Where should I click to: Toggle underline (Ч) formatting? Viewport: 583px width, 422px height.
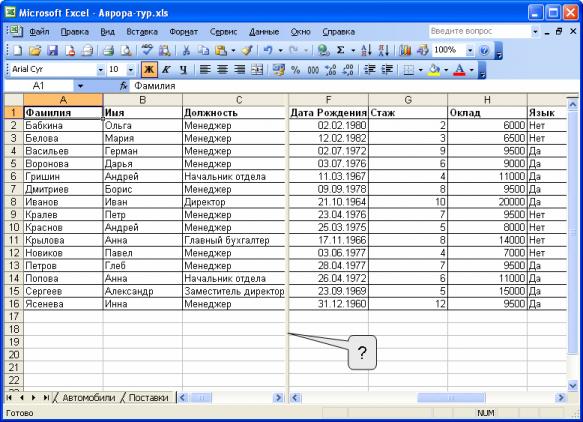pos(183,70)
